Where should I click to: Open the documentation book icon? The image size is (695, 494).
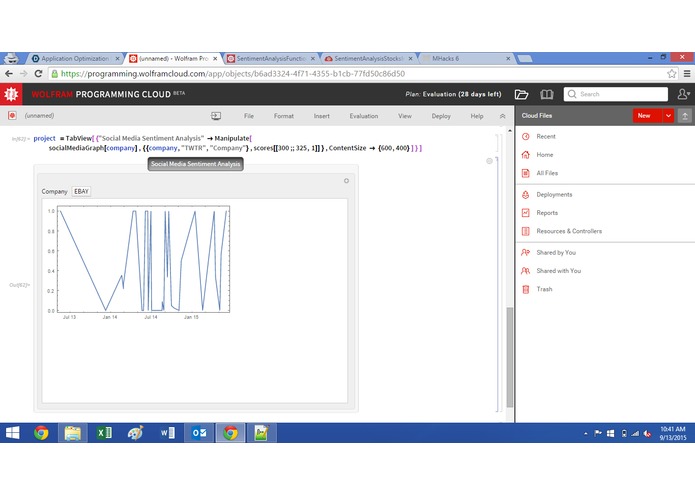pos(547,94)
